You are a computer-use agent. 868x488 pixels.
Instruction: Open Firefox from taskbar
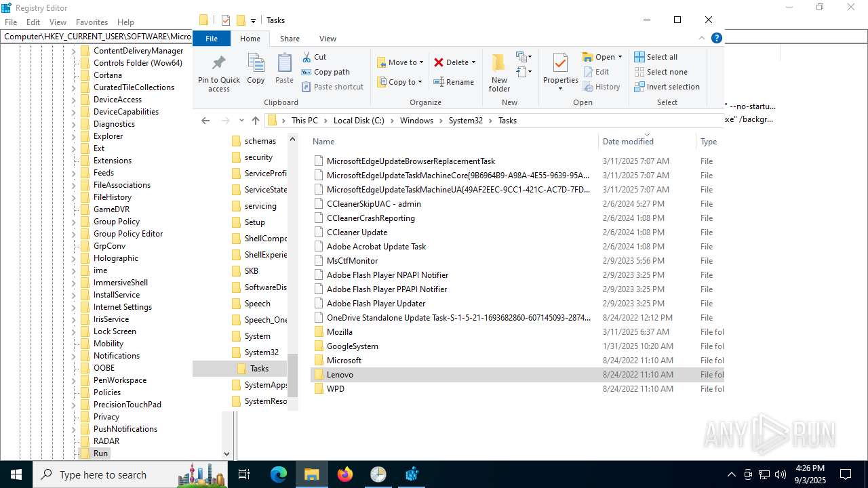click(x=345, y=474)
